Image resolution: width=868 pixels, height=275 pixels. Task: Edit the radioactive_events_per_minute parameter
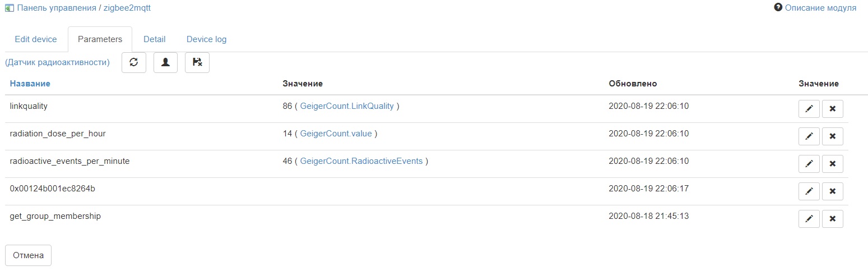point(809,163)
